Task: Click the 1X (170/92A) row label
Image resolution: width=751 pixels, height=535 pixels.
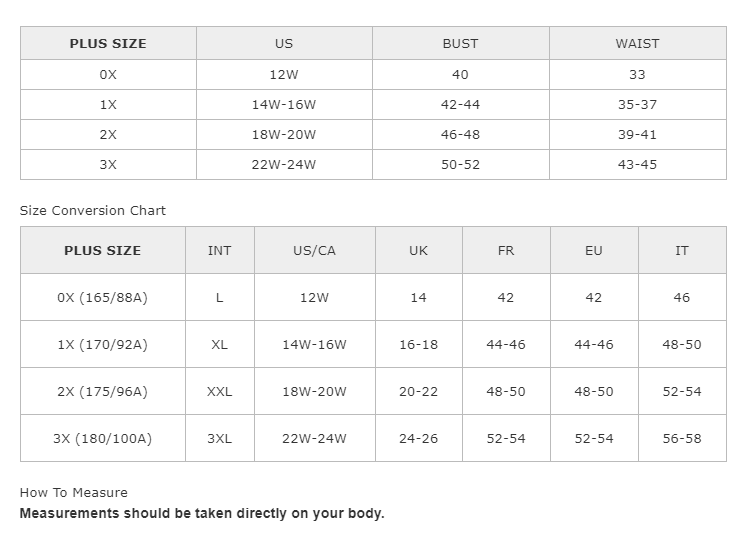Action: 102,345
